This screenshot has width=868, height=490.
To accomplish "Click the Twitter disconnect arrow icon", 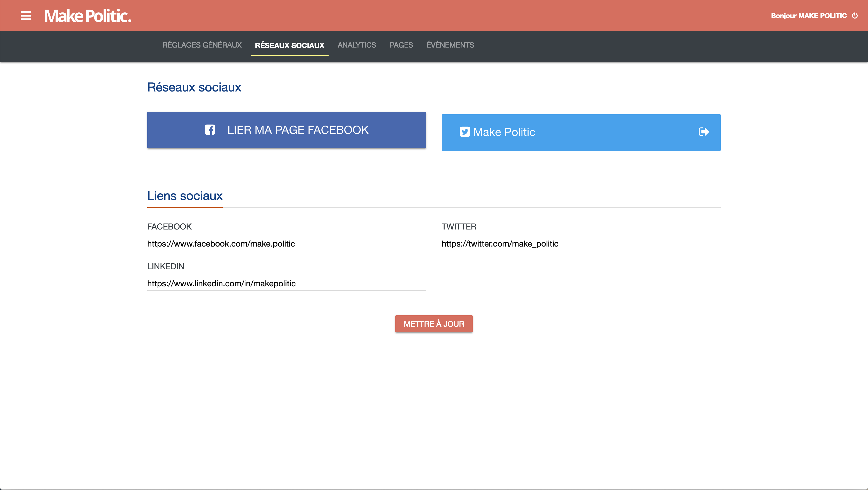I will click(703, 132).
